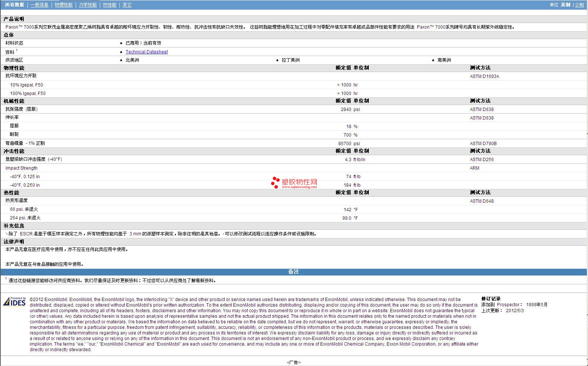This screenshot has width=588, height=366.
Task: Open the Technical Datasheet link
Action: click(147, 52)
